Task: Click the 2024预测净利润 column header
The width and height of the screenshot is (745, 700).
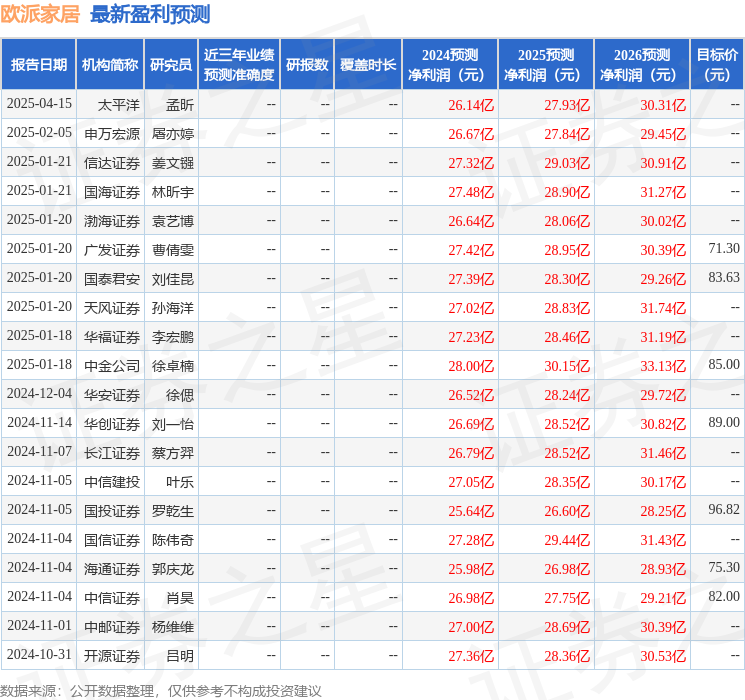Action: pyautogui.click(x=450, y=65)
